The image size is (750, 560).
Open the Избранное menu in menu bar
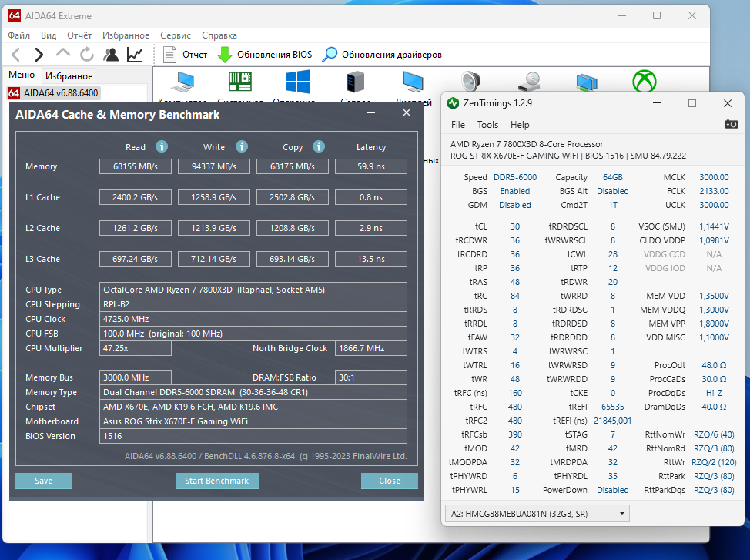tap(126, 35)
